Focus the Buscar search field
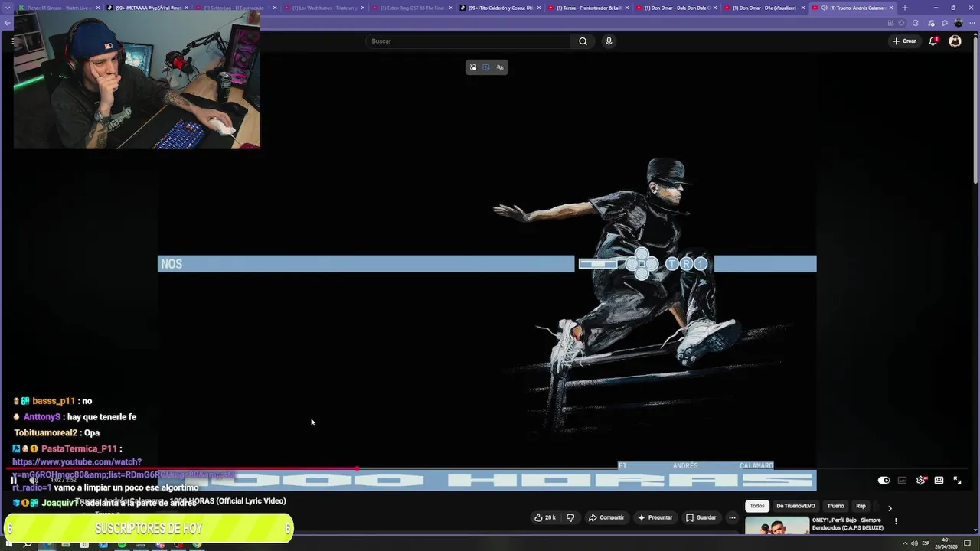The height and width of the screenshot is (551, 980). coord(469,41)
